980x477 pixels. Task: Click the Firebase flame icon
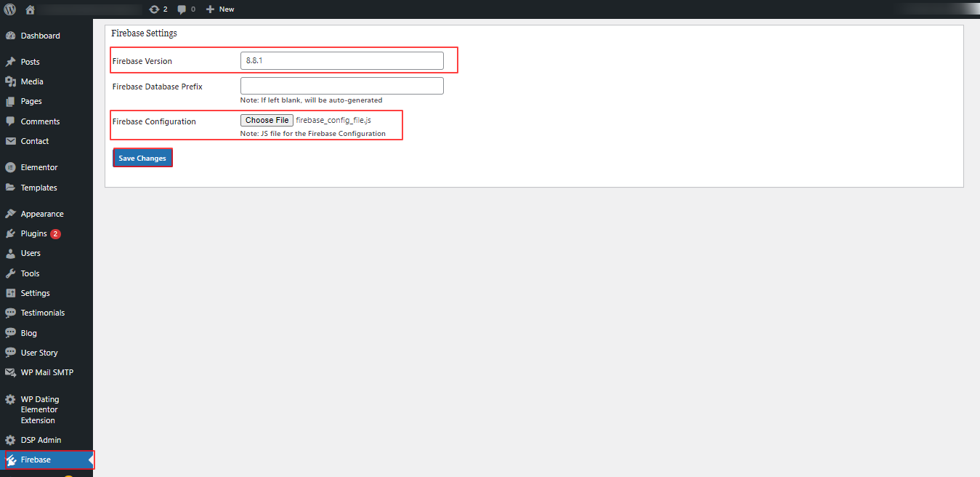point(12,460)
